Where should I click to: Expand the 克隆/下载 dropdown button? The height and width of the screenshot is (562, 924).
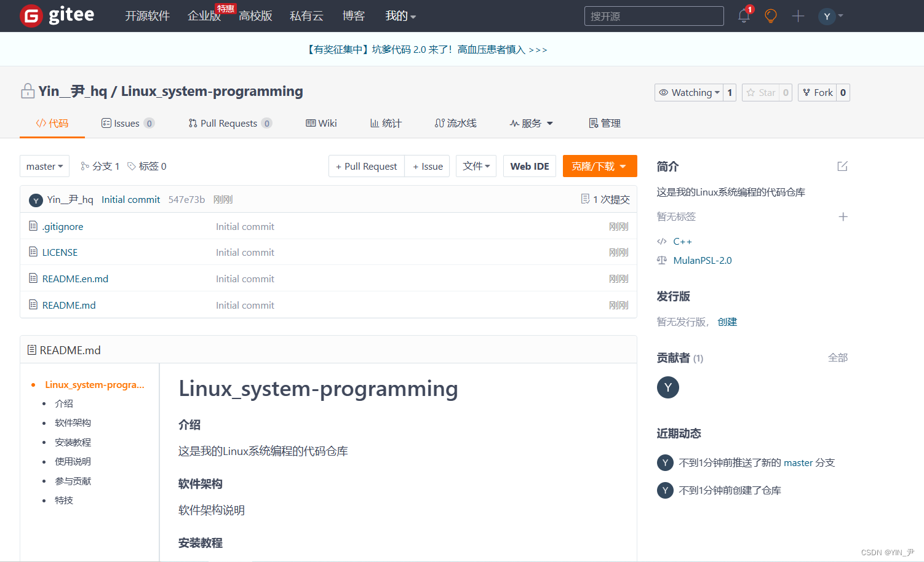[600, 166]
